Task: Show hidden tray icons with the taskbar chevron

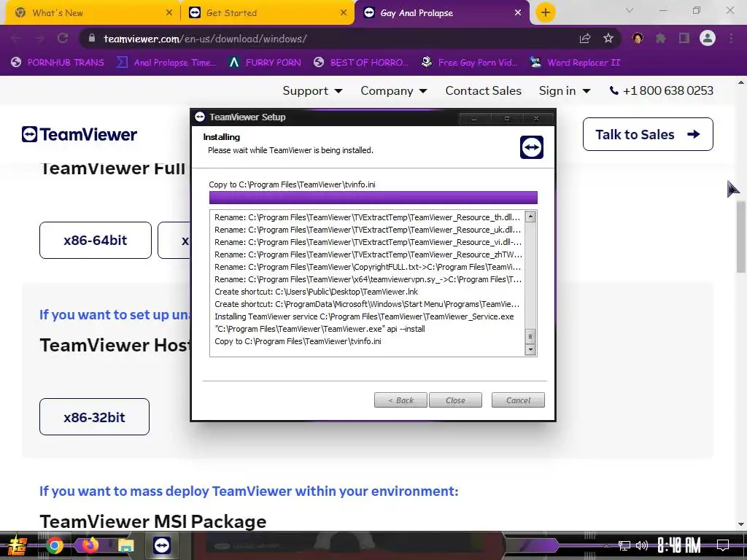Action: coord(606,545)
